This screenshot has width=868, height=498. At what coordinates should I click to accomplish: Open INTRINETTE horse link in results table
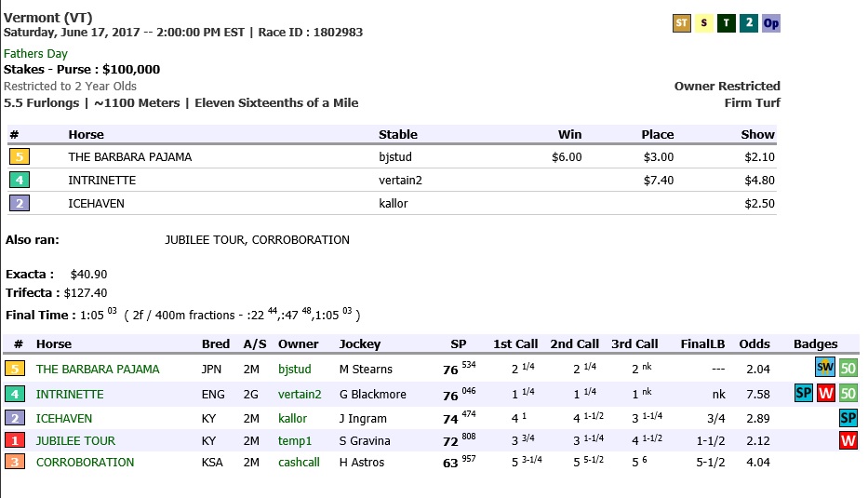pos(70,395)
